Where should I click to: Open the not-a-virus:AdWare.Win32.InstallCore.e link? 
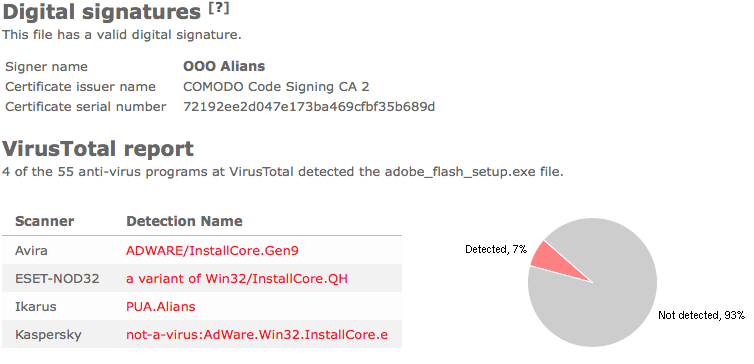[257, 335]
